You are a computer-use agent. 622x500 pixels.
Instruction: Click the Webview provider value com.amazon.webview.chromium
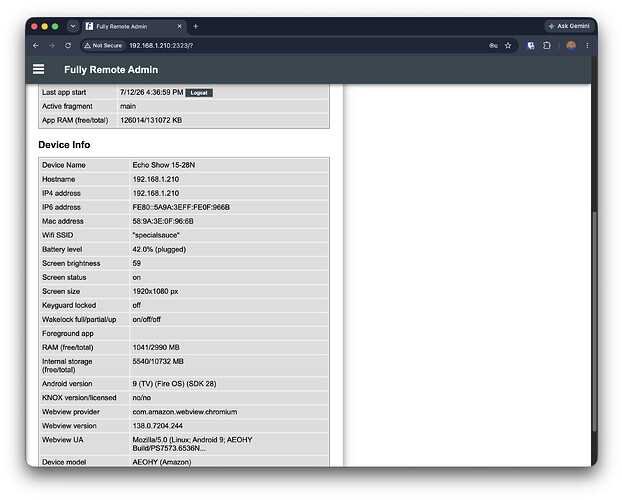click(185, 412)
